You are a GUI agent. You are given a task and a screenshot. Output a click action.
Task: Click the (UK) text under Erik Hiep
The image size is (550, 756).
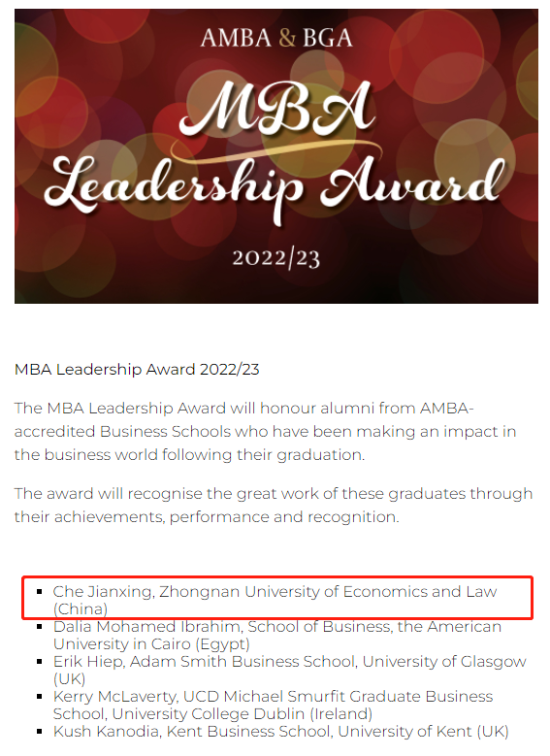70,679
